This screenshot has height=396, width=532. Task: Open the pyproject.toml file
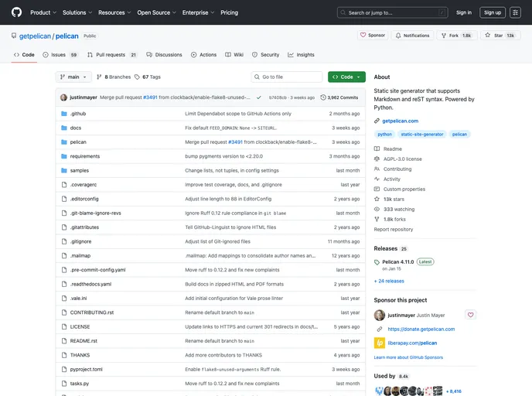point(86,370)
